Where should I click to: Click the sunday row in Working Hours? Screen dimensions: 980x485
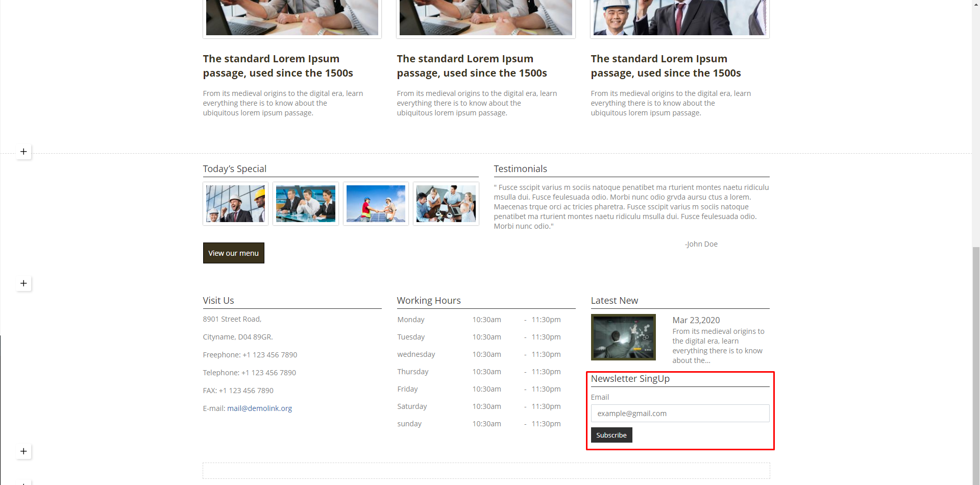479,424
